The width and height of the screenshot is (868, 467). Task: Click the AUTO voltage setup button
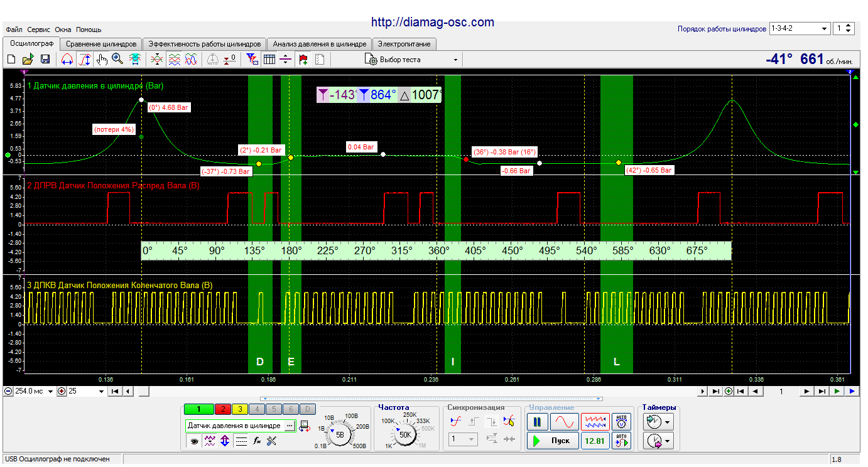[622, 421]
